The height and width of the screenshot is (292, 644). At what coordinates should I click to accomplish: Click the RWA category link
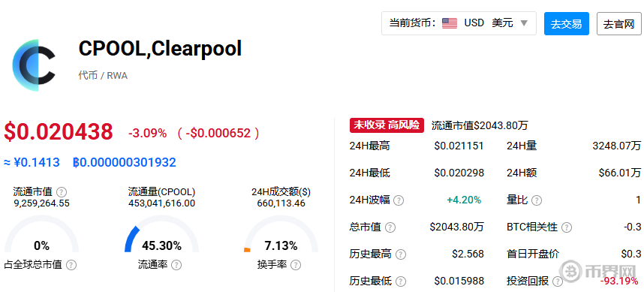117,76
